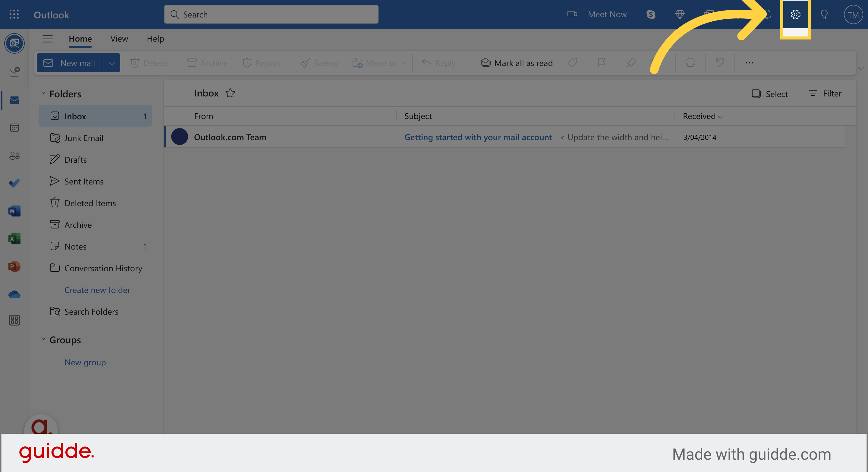868x472 pixels.
Task: Click the Premium diamond icon
Action: pos(680,14)
